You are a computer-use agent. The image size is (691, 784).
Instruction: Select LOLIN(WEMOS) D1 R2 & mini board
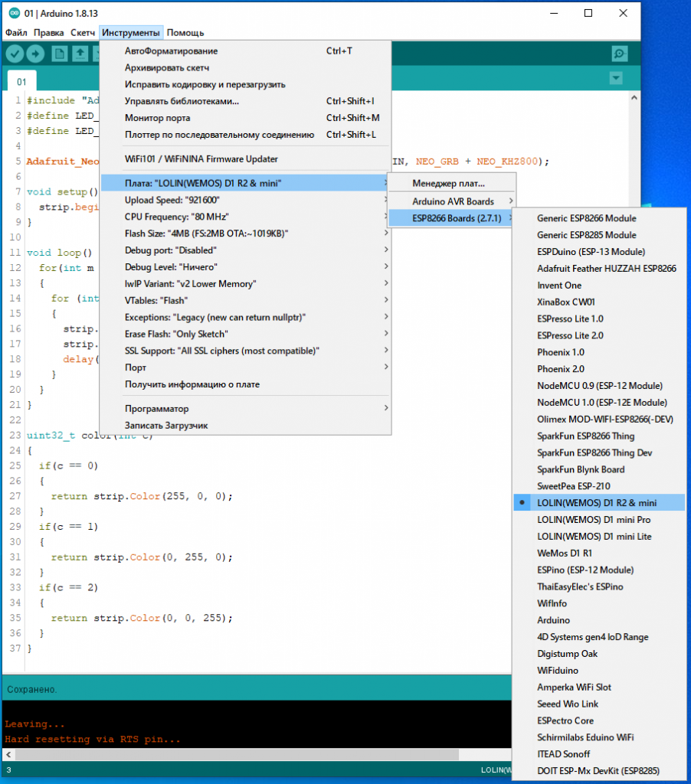click(598, 503)
